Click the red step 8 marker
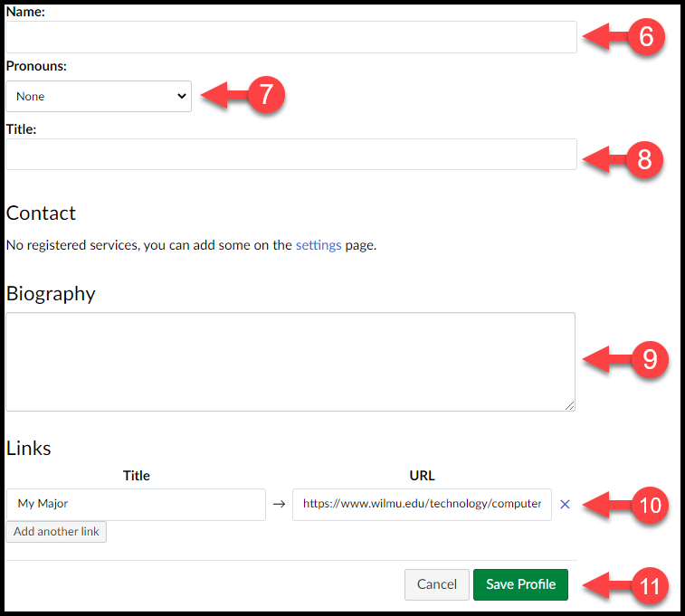The height and width of the screenshot is (616, 685). coord(644,159)
